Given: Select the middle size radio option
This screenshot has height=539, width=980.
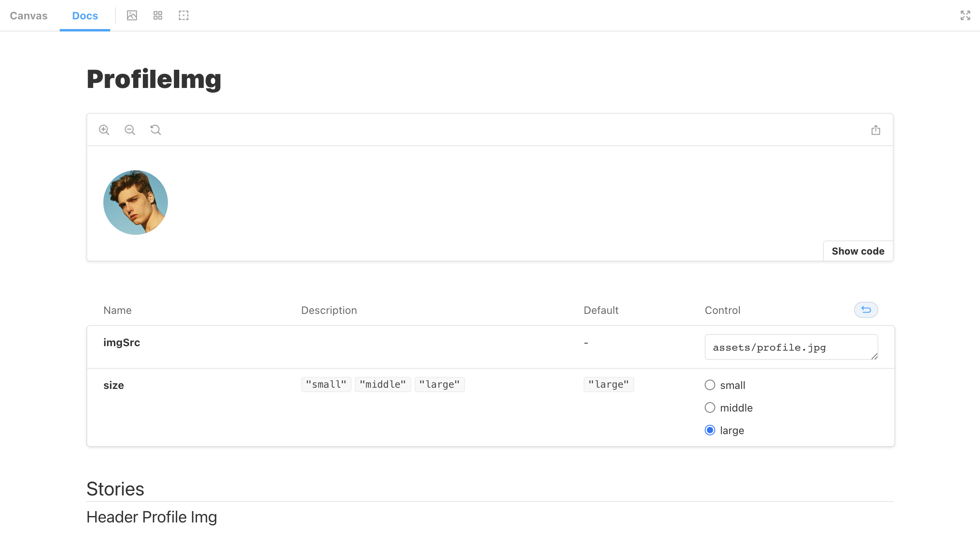Looking at the screenshot, I should [x=710, y=407].
